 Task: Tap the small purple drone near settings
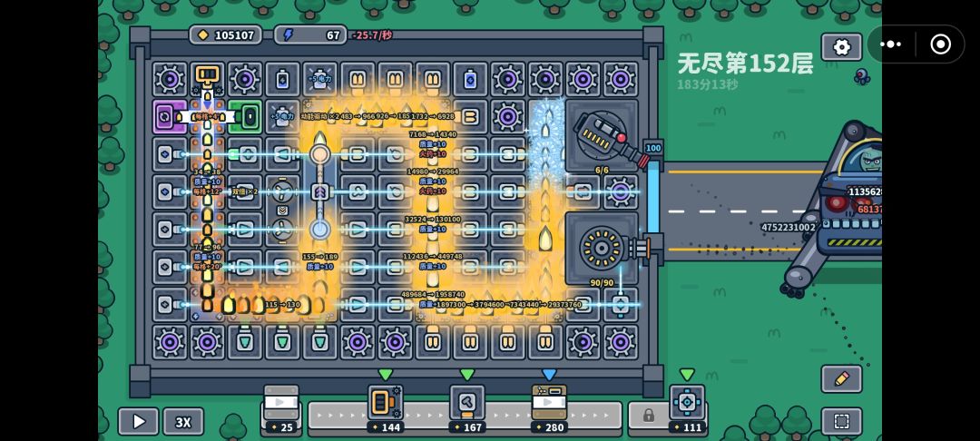pyautogui.click(x=863, y=76)
